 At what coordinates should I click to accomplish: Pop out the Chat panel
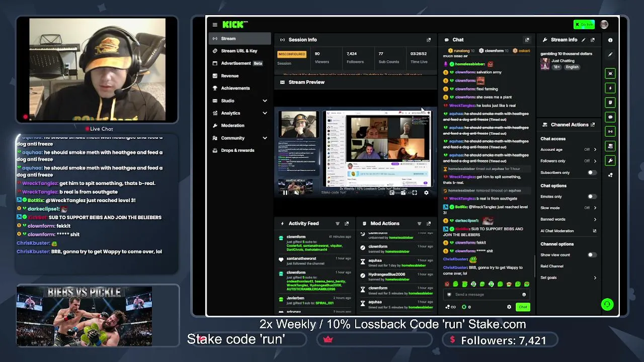527,40
